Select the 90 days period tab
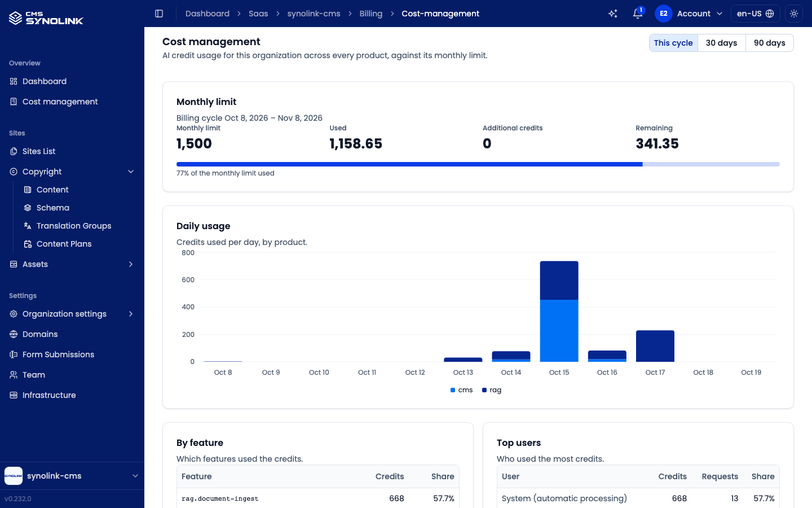 (770, 43)
